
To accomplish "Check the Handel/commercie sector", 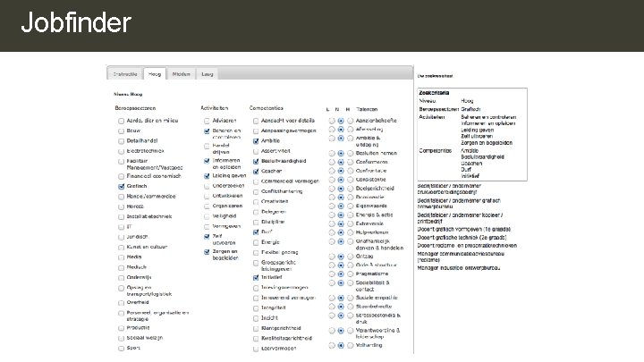I will (121, 197).
